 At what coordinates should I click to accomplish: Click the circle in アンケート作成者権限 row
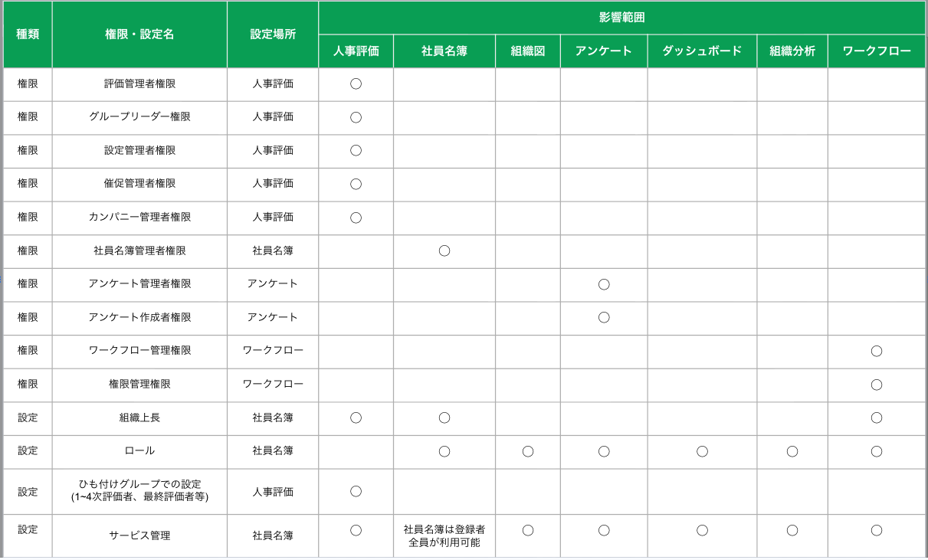coord(604,317)
